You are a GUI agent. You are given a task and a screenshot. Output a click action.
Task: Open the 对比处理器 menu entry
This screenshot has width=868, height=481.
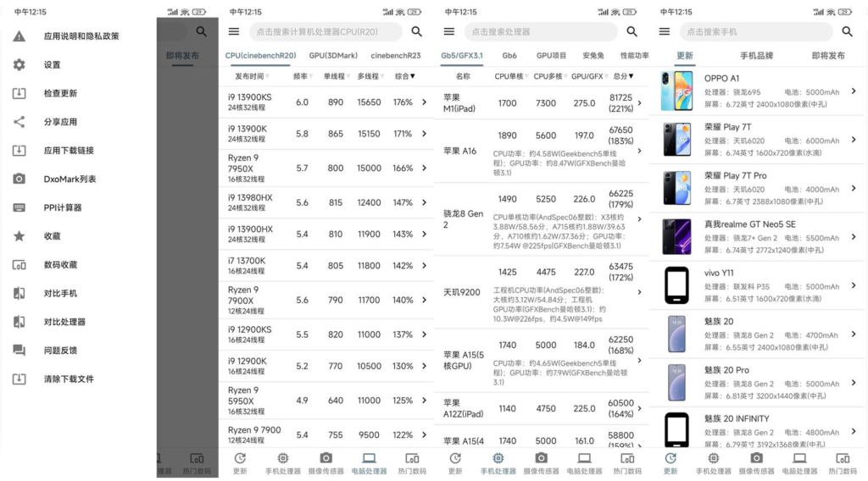64,322
